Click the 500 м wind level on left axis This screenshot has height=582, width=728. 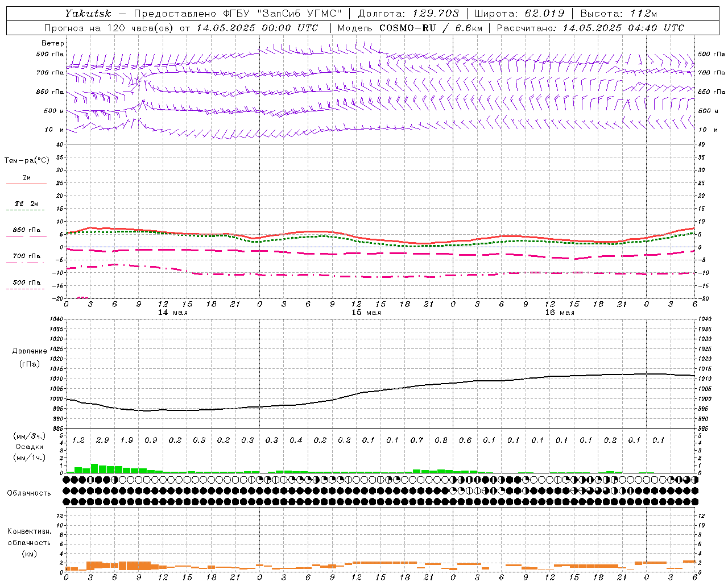(x=54, y=111)
